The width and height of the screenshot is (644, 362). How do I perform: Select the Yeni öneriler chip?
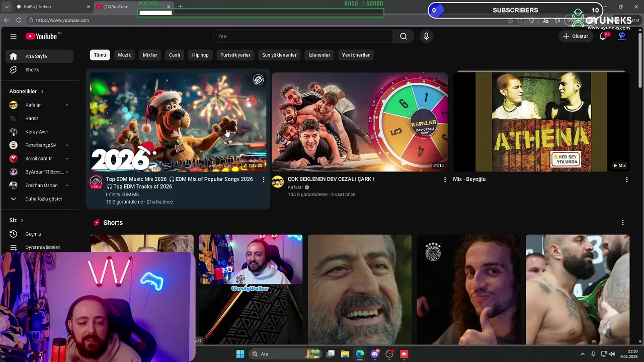(356, 55)
